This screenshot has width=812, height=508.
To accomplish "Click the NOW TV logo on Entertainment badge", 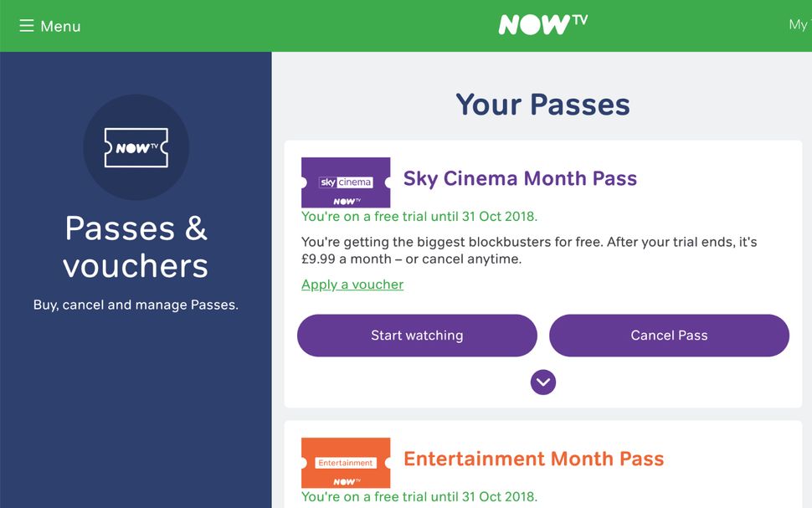I will [x=348, y=480].
